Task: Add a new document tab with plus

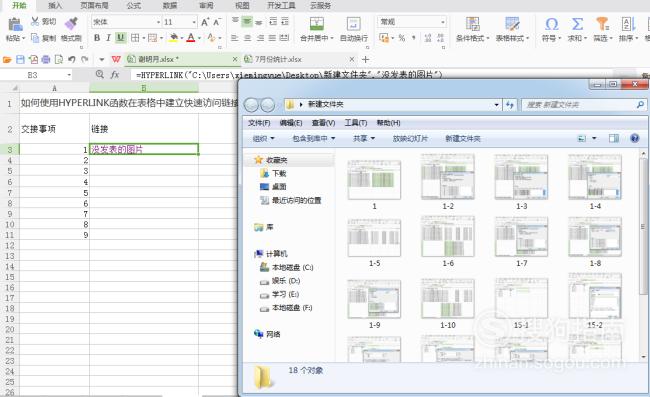Action: 365,59
